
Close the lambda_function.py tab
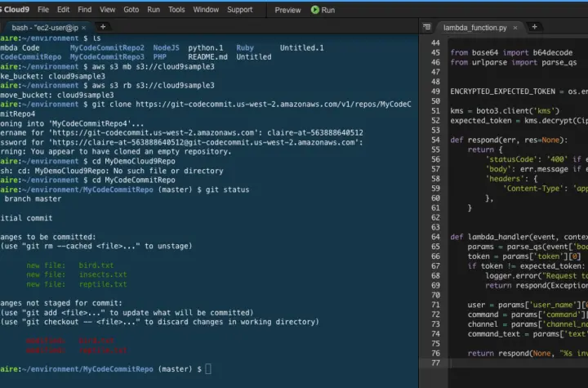point(515,28)
